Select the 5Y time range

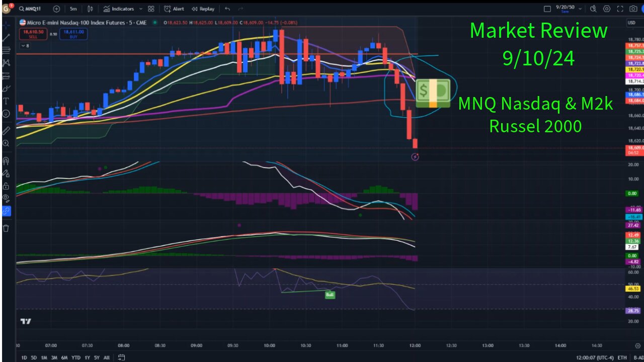97,357
